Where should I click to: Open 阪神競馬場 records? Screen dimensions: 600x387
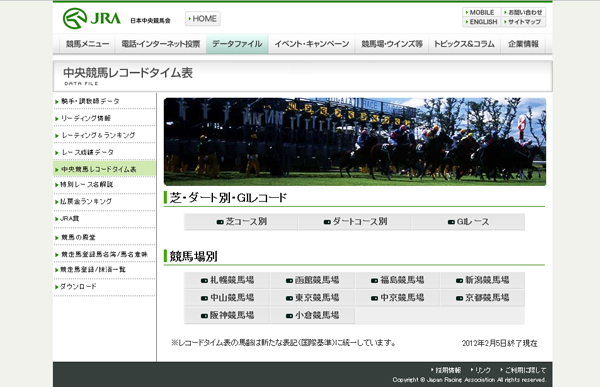click(x=227, y=315)
